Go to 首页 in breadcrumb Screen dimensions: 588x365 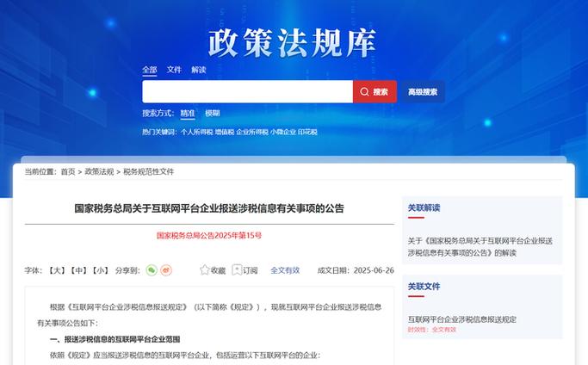[68, 172]
